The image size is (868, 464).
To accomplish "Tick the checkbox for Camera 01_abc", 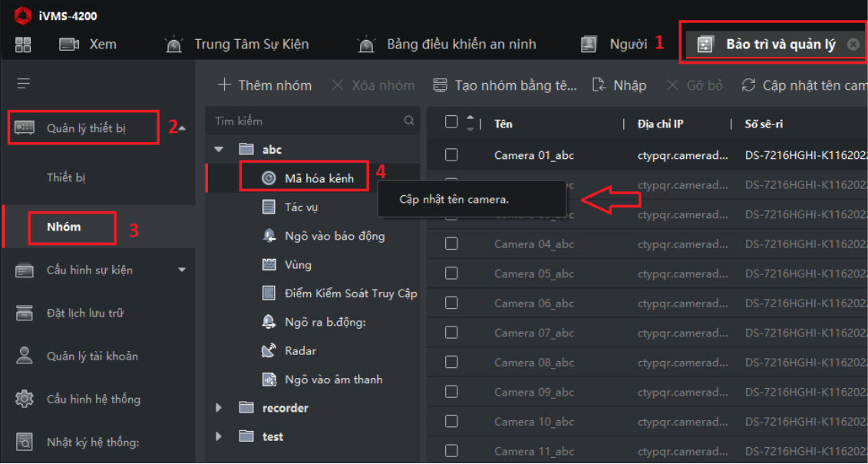I will [x=451, y=155].
